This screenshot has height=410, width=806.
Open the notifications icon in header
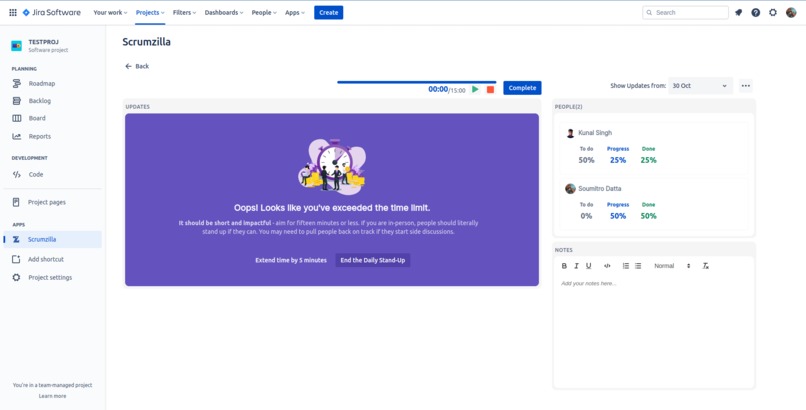[739, 12]
